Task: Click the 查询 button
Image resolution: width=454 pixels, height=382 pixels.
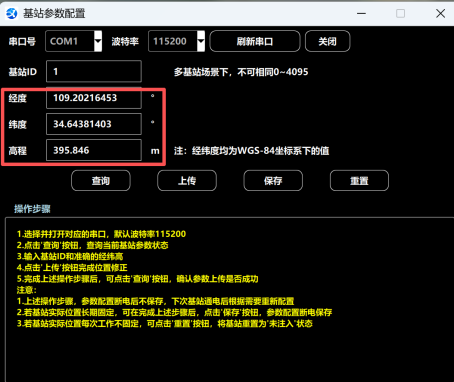Action: (x=101, y=181)
